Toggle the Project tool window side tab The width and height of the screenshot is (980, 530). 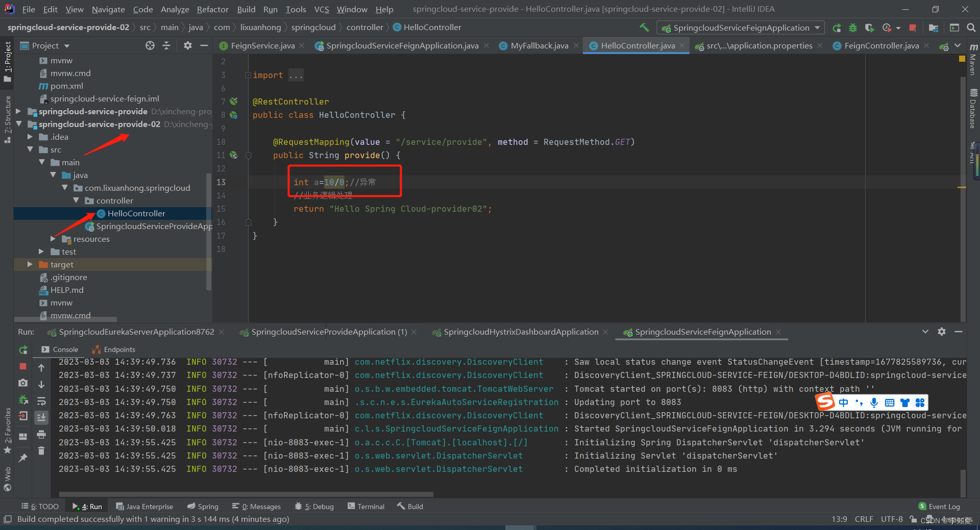pyautogui.click(x=7, y=62)
